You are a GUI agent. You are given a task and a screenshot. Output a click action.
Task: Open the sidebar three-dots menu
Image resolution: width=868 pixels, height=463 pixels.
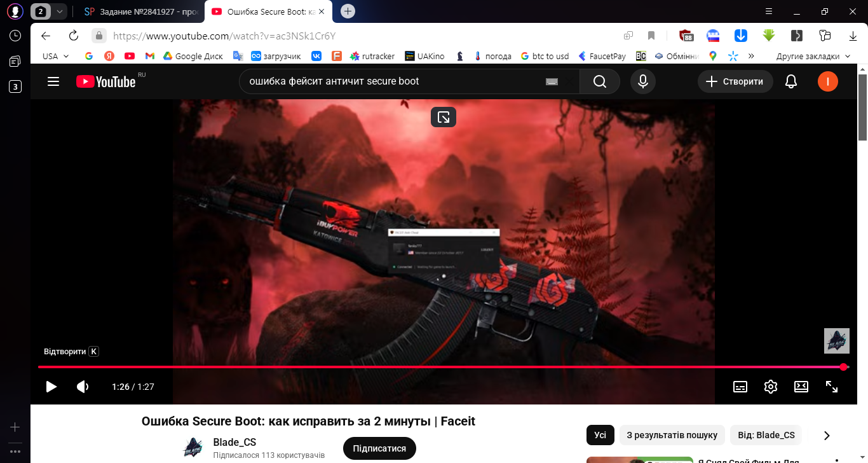coord(15,451)
